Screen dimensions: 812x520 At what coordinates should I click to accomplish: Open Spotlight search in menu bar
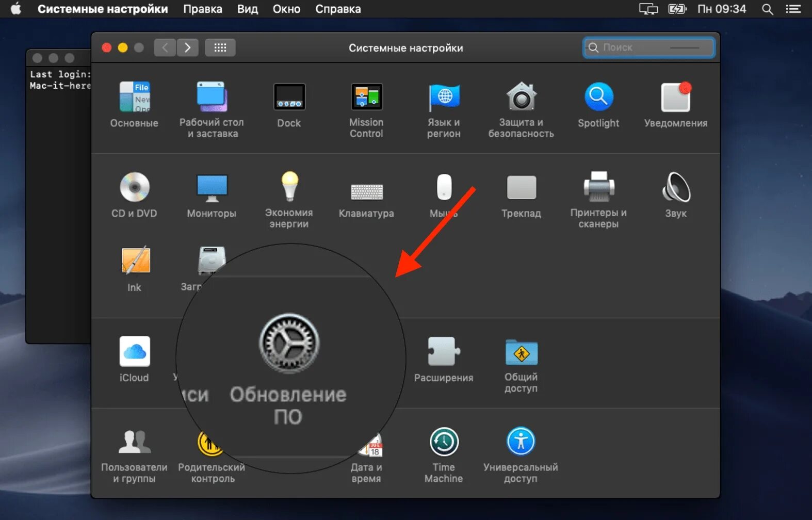pyautogui.click(x=767, y=9)
